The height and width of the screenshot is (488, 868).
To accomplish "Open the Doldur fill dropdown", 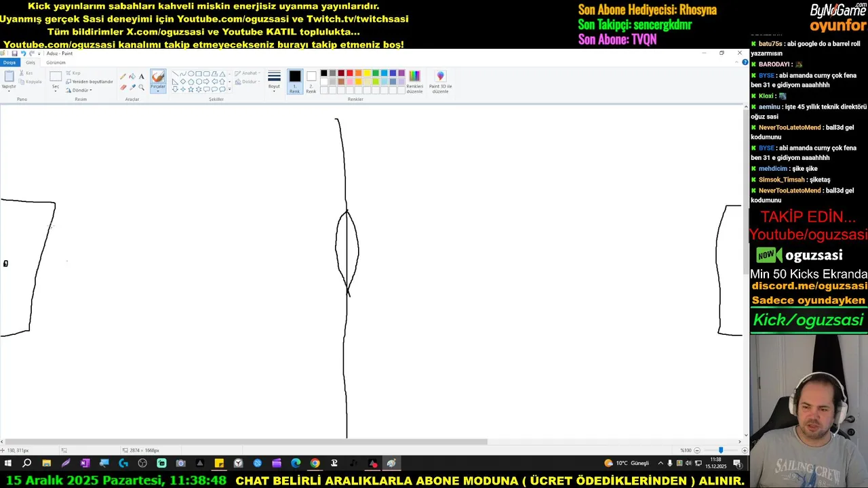I will coord(247,81).
